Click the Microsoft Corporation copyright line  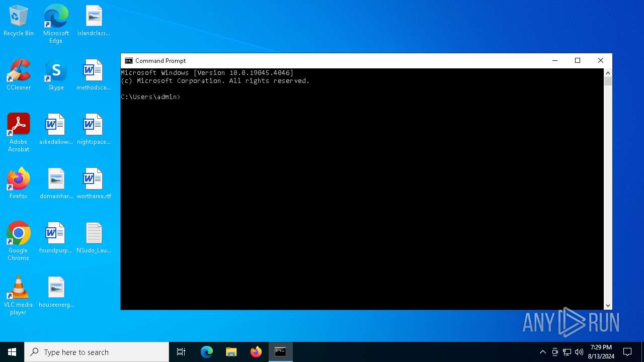point(215,81)
